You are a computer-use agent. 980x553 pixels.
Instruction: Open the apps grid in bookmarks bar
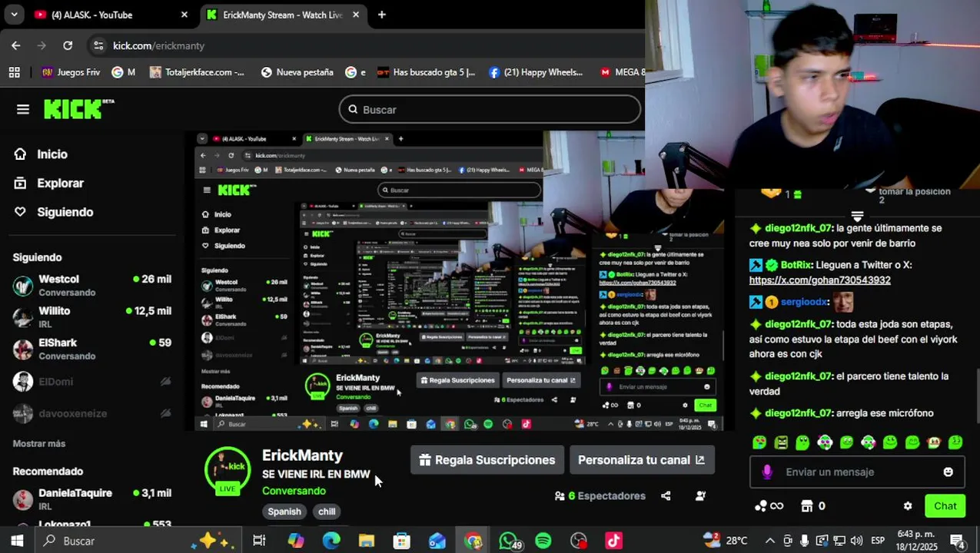(14, 72)
